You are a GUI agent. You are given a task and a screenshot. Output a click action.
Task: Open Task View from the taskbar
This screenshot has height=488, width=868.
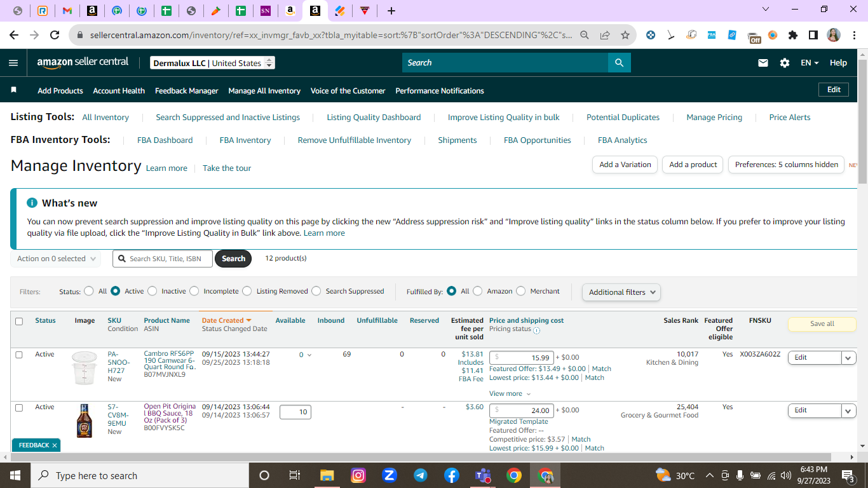coord(294,475)
